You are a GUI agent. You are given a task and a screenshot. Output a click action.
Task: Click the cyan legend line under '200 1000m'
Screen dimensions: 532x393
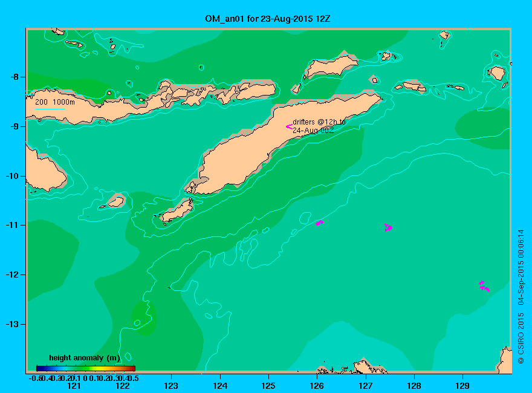coord(50,109)
